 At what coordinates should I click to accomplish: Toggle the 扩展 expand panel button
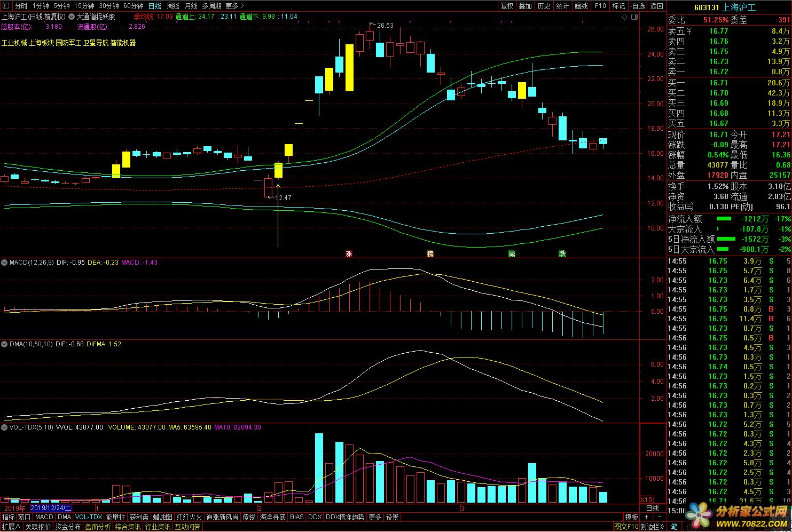point(11,527)
